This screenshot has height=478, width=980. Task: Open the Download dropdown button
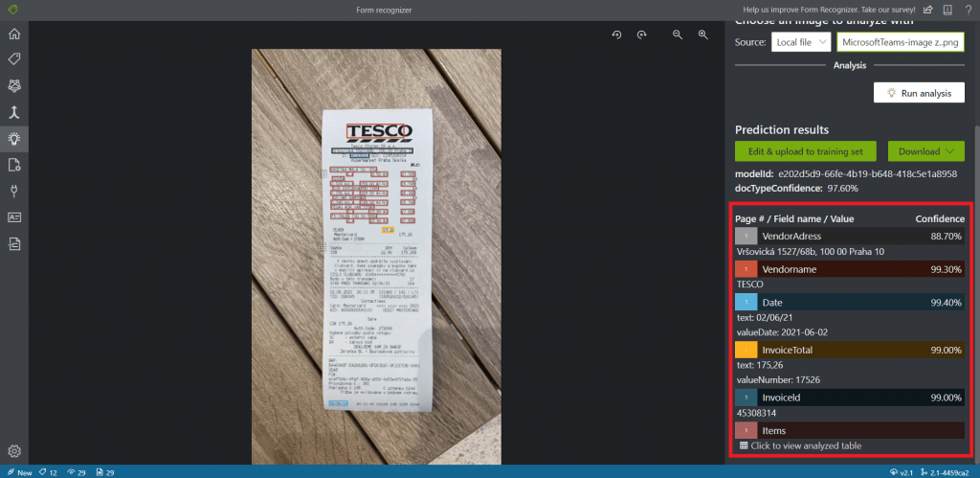point(925,151)
